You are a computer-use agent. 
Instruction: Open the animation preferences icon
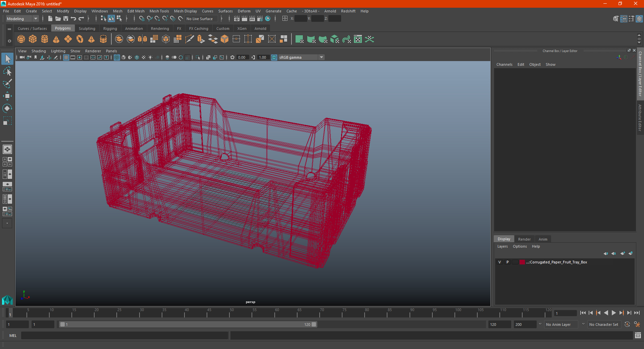pyautogui.click(x=637, y=325)
